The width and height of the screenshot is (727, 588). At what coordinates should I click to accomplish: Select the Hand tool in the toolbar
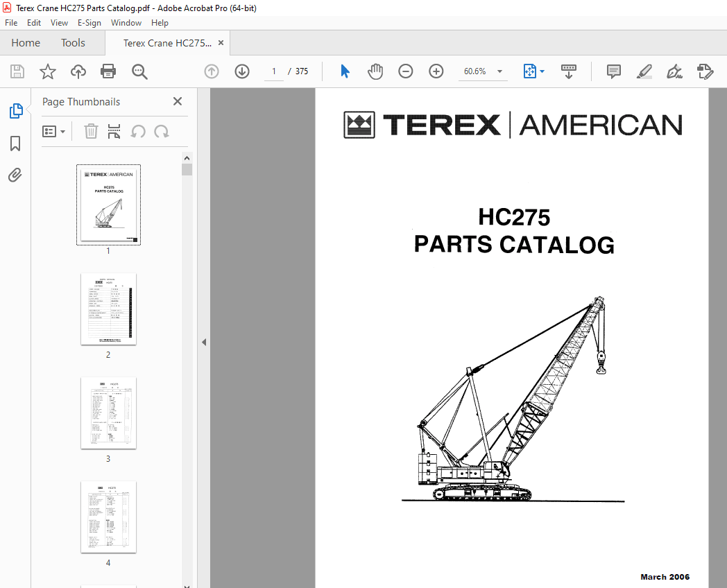coord(375,71)
